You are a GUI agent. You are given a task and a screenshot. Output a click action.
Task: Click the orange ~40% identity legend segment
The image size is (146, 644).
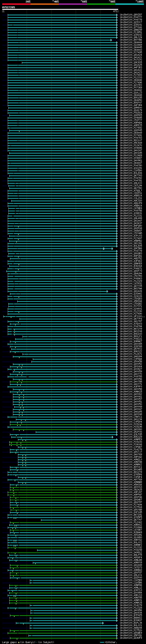tap(45, 4)
